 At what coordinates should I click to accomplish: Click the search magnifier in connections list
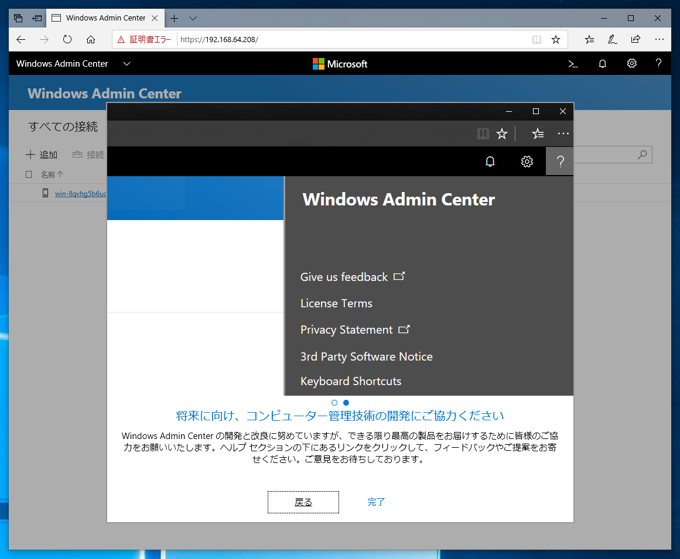coord(642,154)
